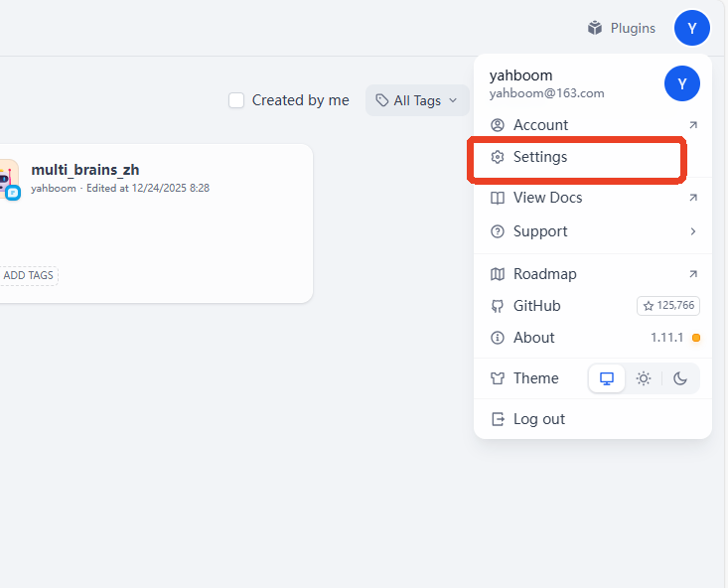Click the Plugins cube icon
728x588 pixels.
tap(595, 29)
